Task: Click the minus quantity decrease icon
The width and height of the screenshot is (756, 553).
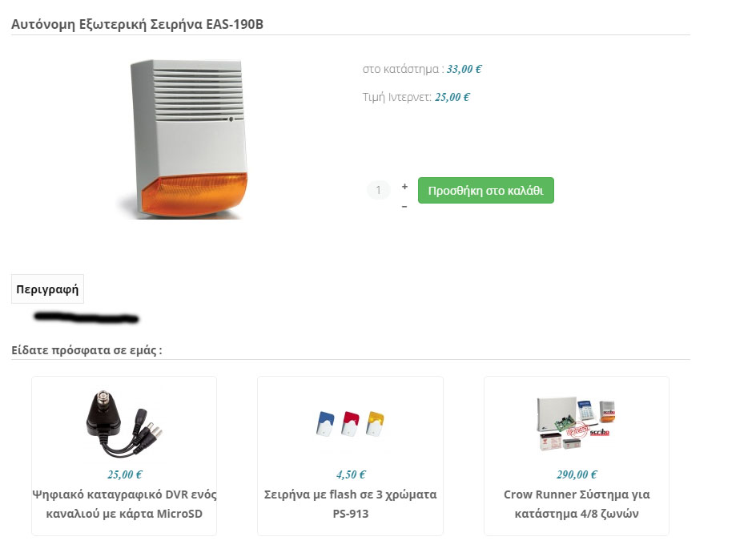Action: click(404, 207)
